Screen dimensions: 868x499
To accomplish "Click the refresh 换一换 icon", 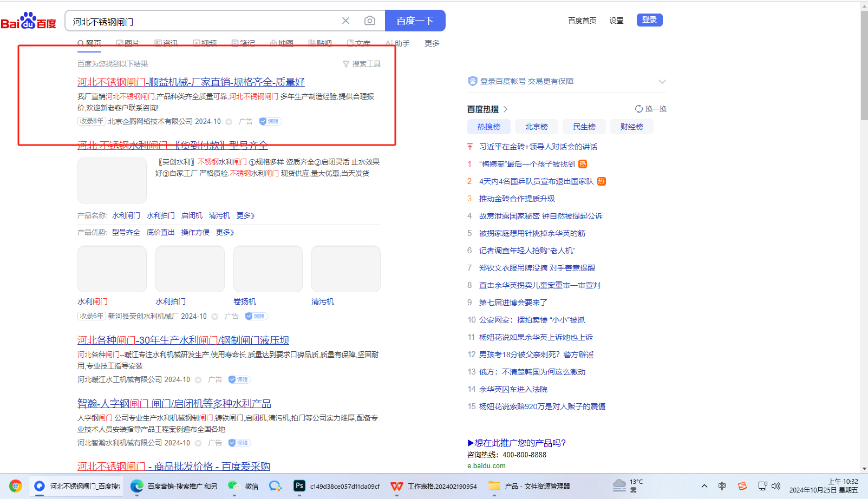I will point(639,109).
